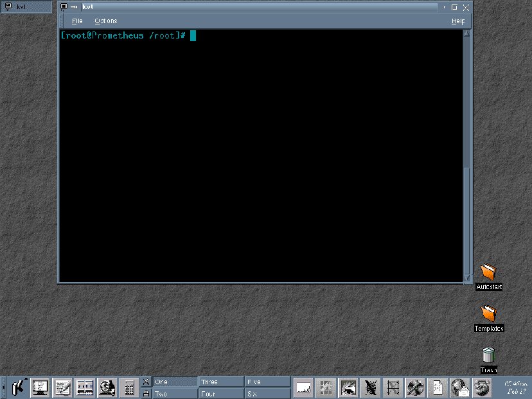
Task: Click the graph monitor icon in panel
Action: [303, 387]
